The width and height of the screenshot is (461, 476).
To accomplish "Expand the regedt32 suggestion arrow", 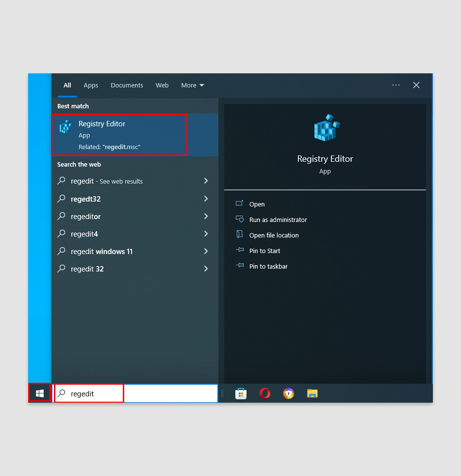I will click(206, 199).
